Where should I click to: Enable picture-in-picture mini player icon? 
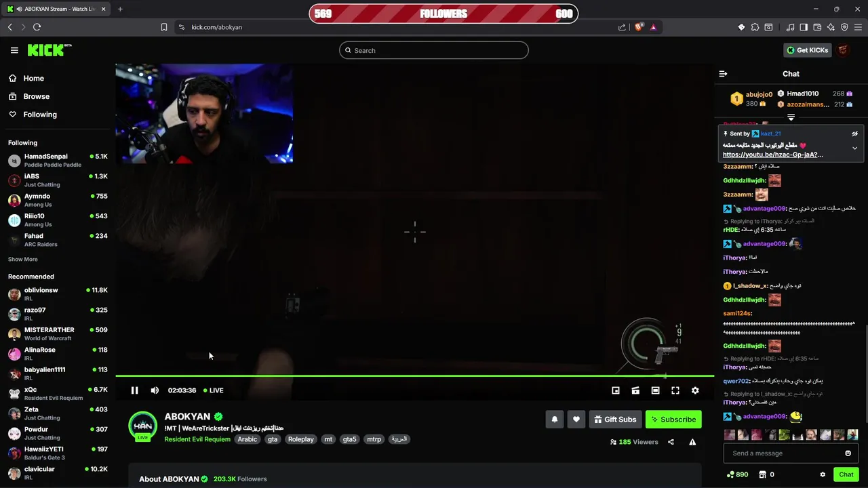click(616, 390)
